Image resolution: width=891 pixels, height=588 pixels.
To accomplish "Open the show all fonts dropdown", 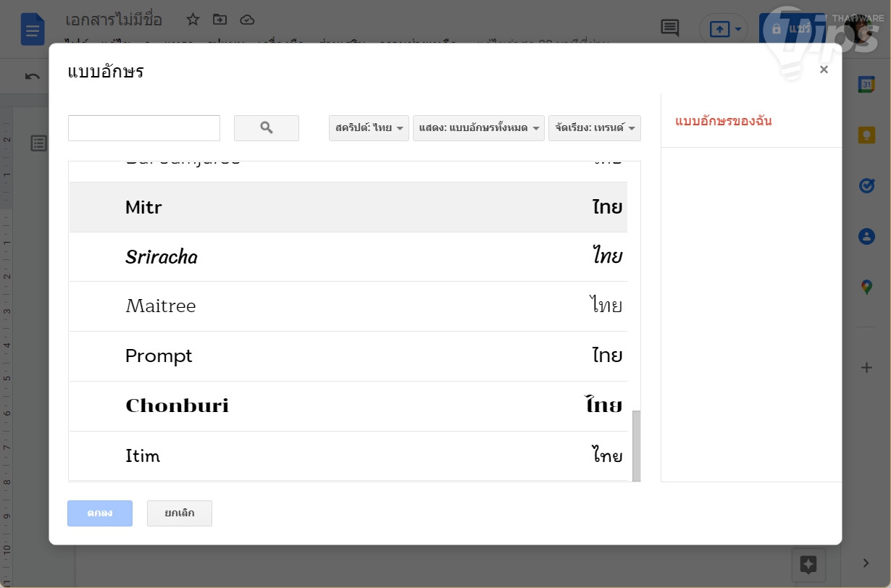I will click(x=478, y=128).
